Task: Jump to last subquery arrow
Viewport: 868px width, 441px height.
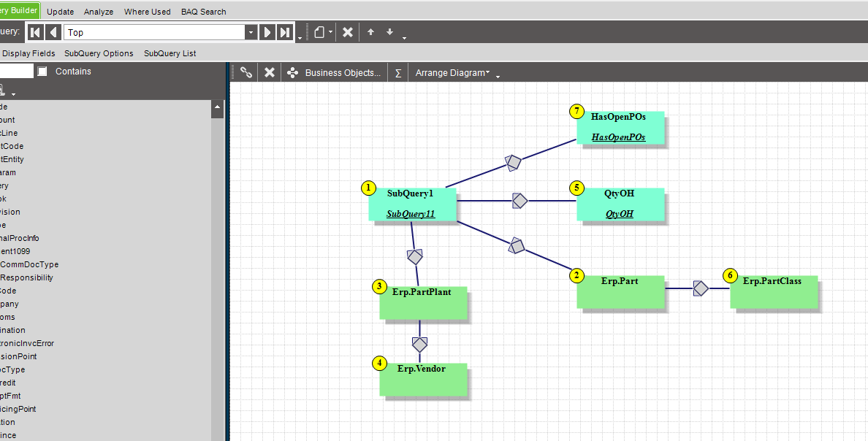Action: pyautogui.click(x=284, y=32)
